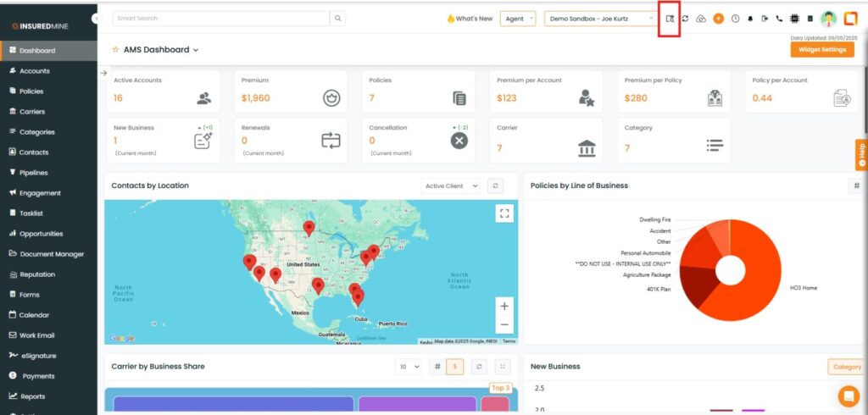
Task: Open the Premium per Policy card
Action: 674,91
